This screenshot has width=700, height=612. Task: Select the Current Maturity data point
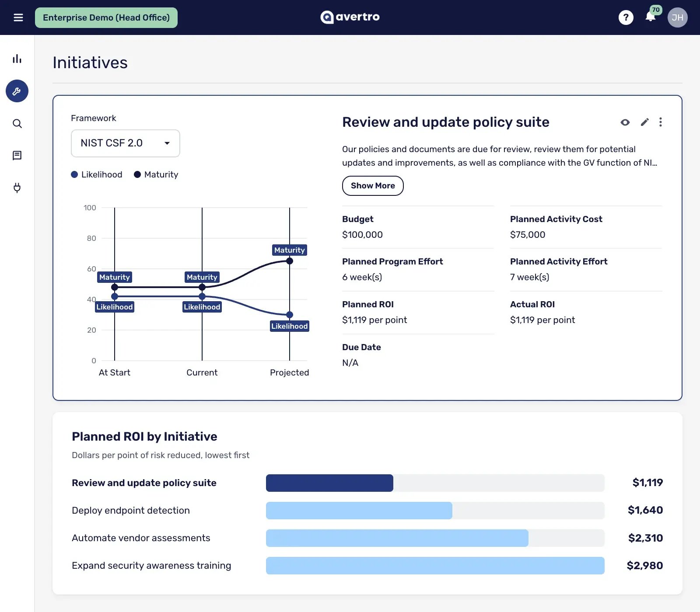pos(202,287)
